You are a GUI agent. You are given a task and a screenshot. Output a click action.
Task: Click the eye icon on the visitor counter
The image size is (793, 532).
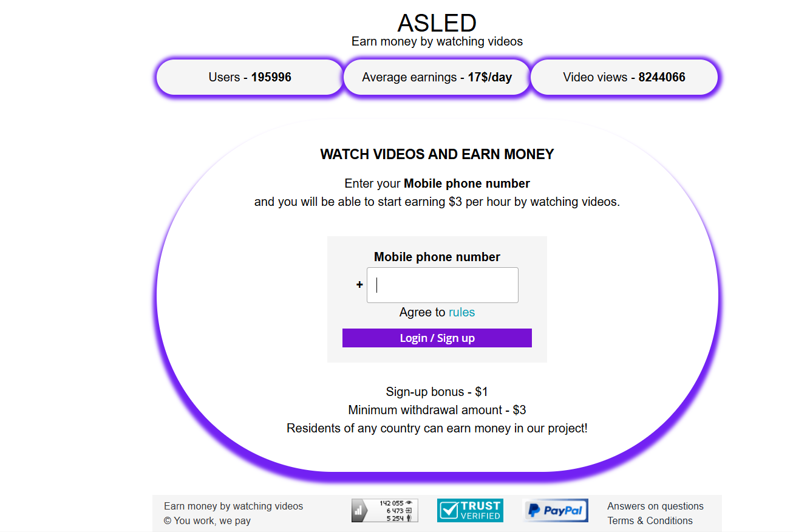click(x=408, y=503)
